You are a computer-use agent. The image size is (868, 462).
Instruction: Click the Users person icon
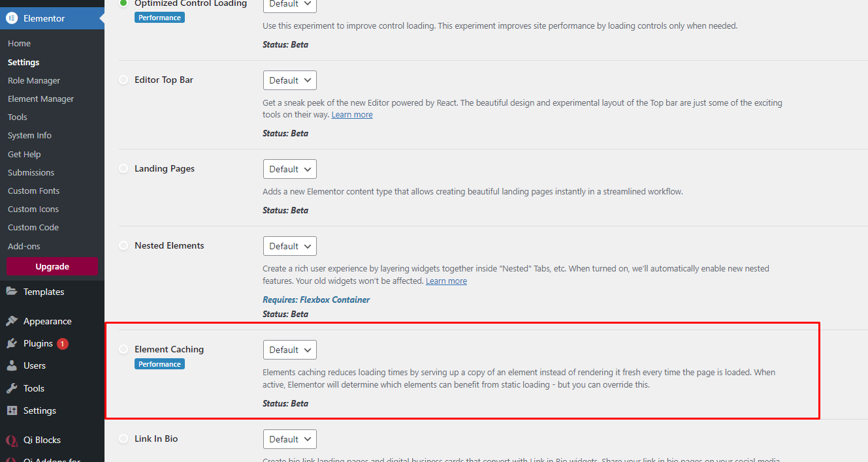pos(12,365)
